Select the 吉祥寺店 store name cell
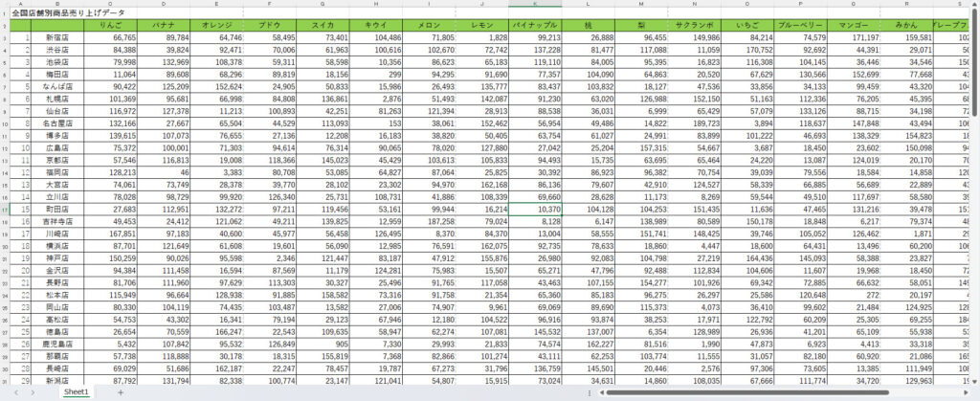 click(x=57, y=221)
